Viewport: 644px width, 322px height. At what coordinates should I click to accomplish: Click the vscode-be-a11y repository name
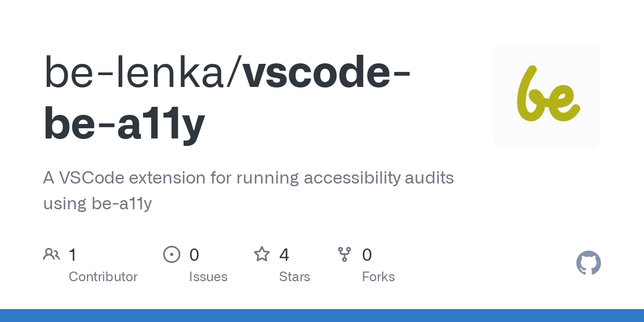(226, 98)
